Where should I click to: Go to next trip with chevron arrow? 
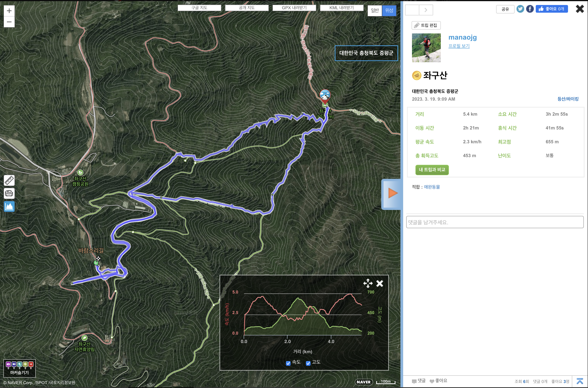tap(426, 10)
